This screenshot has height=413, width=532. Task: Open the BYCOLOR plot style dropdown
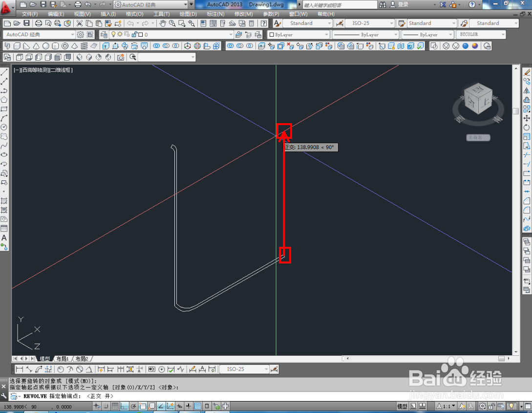481,35
